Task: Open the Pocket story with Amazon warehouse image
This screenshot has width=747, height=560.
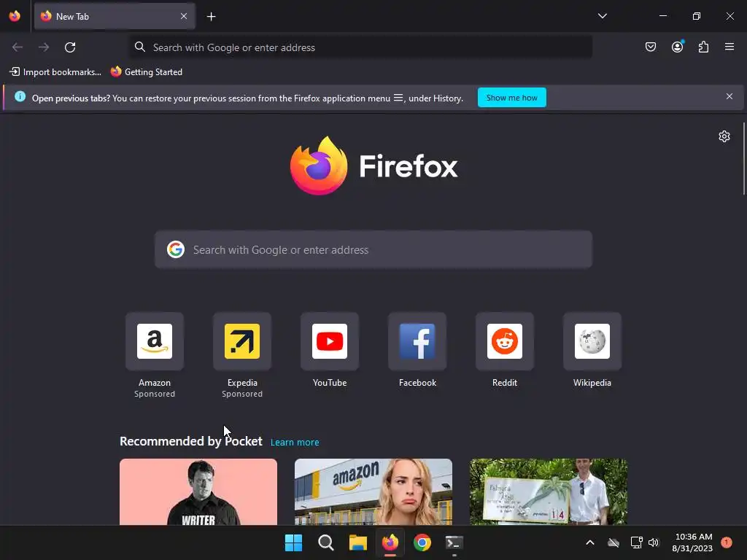Action: [373, 492]
